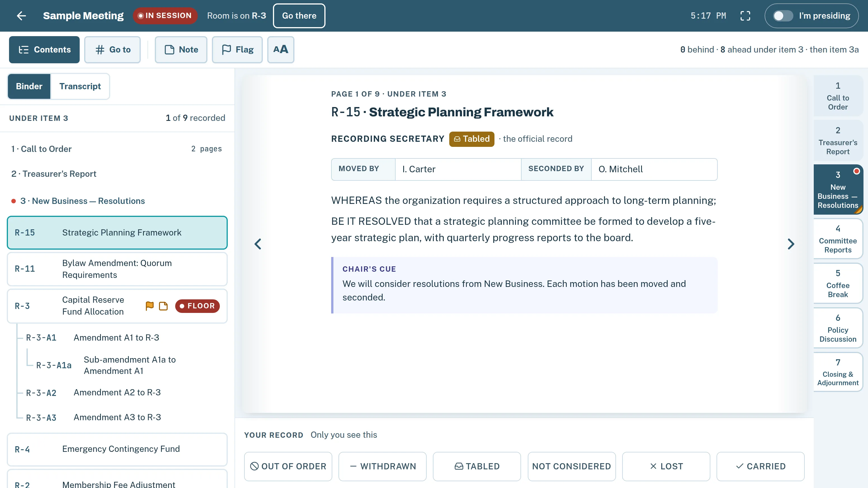
Task: Open agenda item 1 Call to Order in list
Action: click(x=117, y=149)
